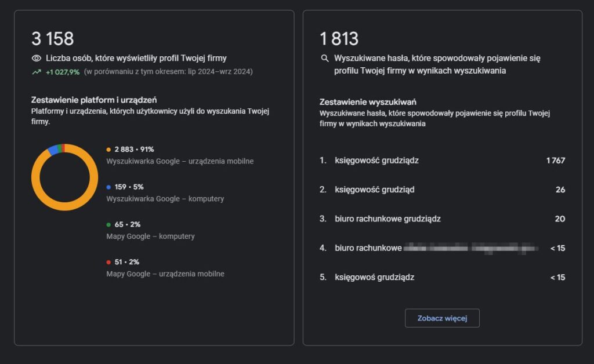Open more search terms via Zobacz więcej
594x364 pixels.
[x=442, y=318]
